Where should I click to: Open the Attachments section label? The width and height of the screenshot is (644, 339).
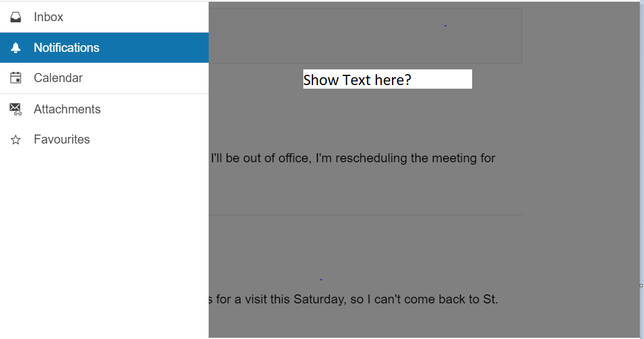(67, 109)
